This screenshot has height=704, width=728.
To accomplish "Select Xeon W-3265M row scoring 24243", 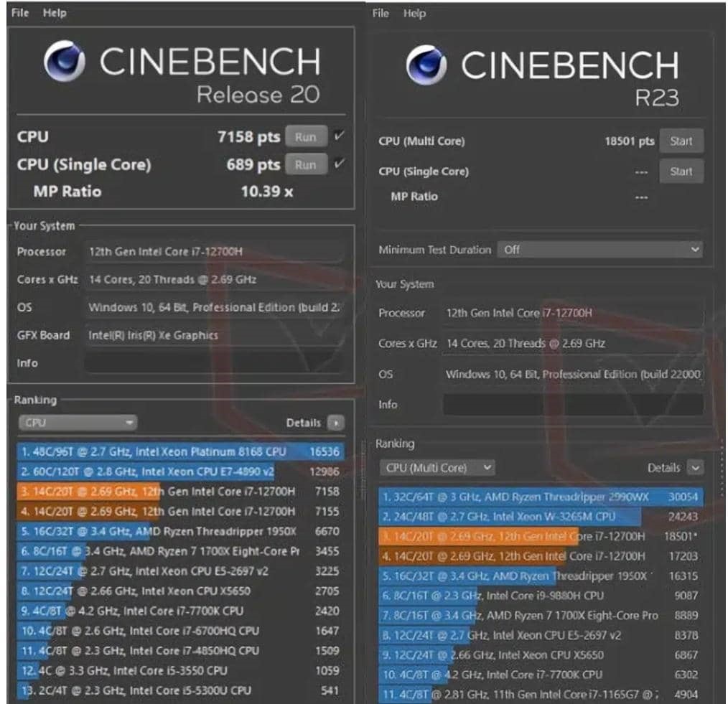I will (x=541, y=517).
